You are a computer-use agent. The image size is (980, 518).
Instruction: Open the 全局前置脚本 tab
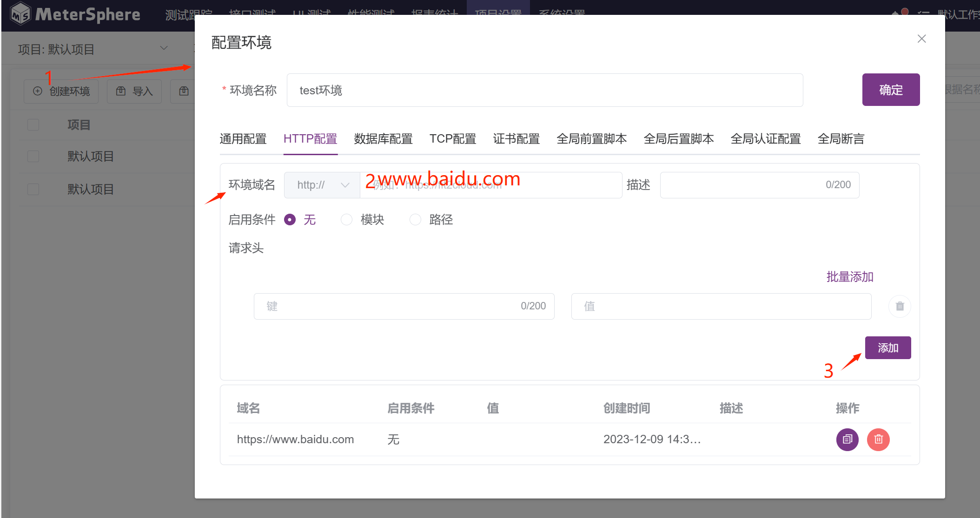(591, 139)
